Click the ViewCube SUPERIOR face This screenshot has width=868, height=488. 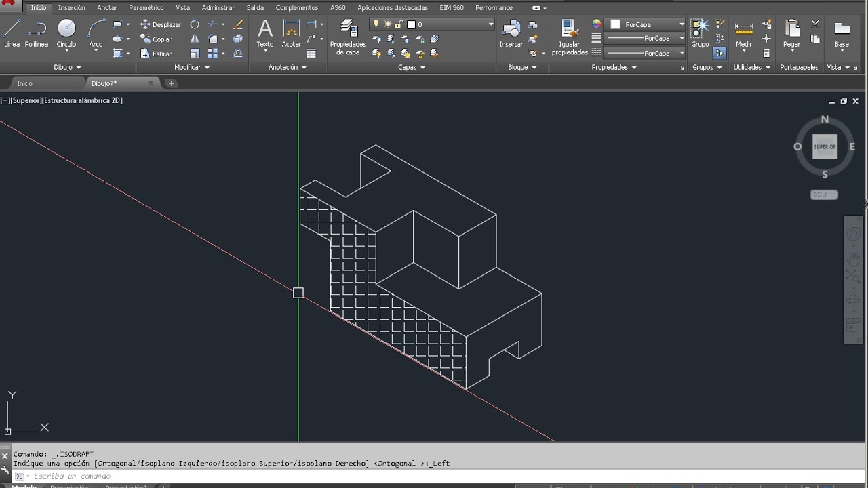825,146
